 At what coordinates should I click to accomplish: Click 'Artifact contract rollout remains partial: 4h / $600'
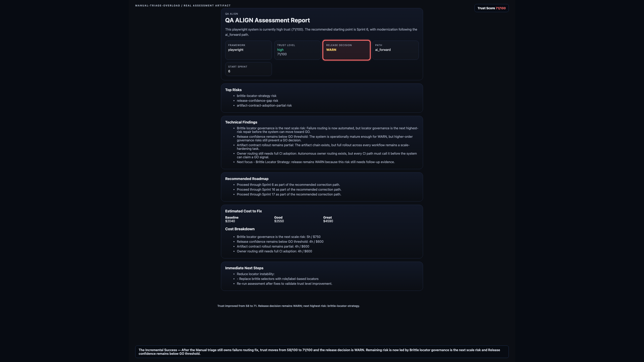(x=273, y=247)
